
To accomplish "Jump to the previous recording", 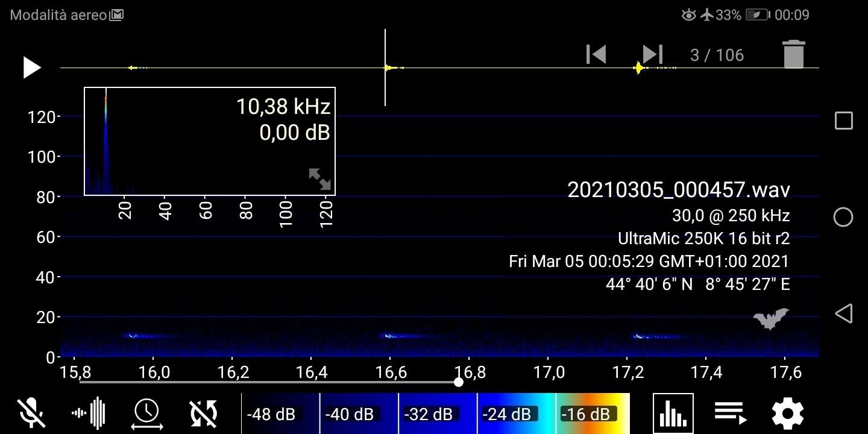I will 596,54.
